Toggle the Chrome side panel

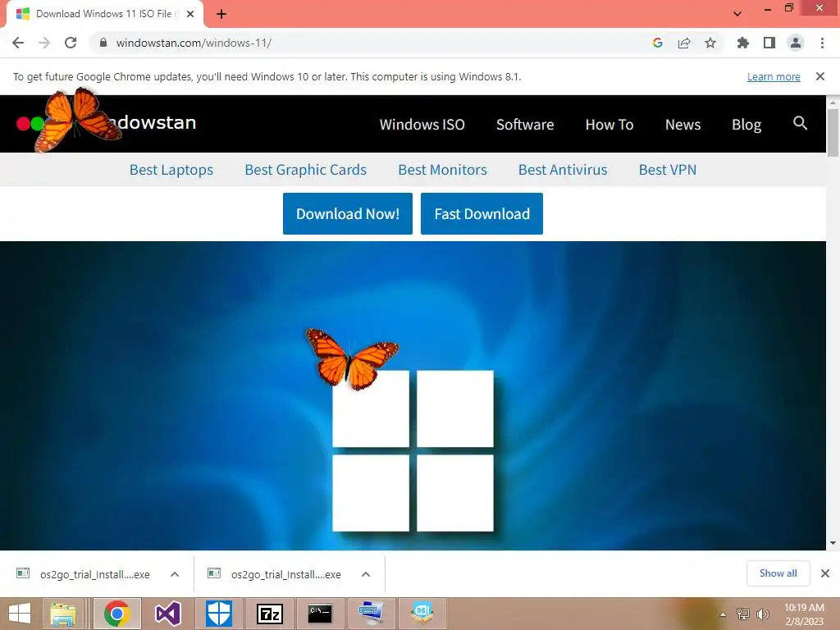coord(769,43)
